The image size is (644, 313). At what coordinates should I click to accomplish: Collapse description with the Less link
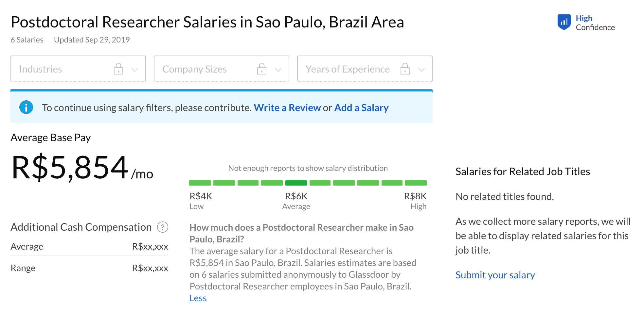pyautogui.click(x=198, y=298)
